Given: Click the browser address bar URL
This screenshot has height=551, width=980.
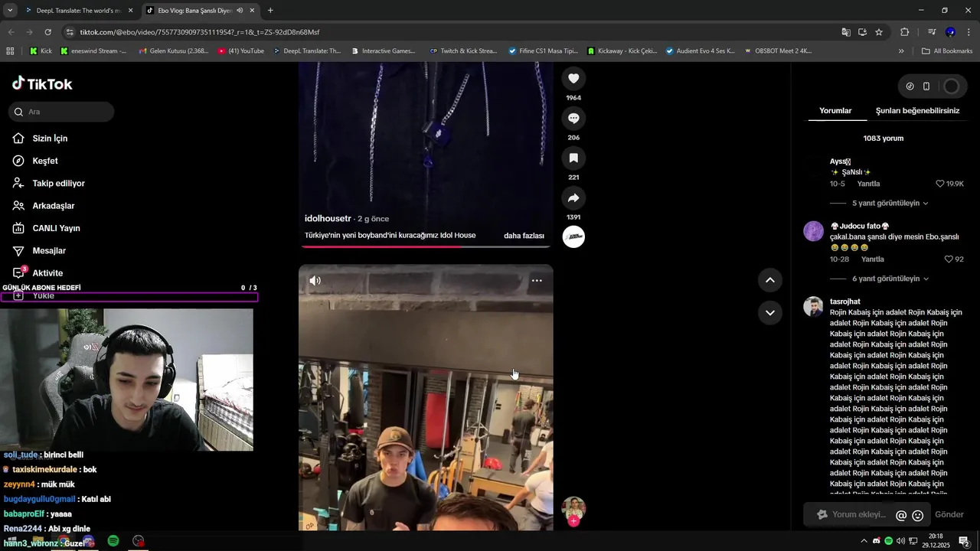Looking at the screenshot, I should pos(200,32).
